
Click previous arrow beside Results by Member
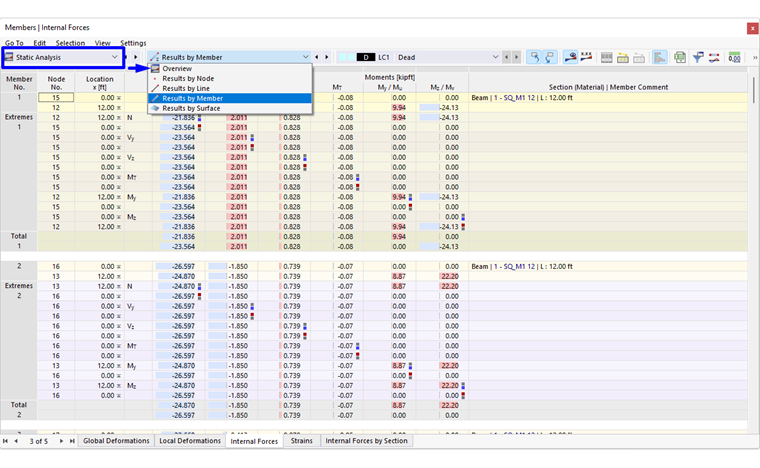click(x=317, y=57)
